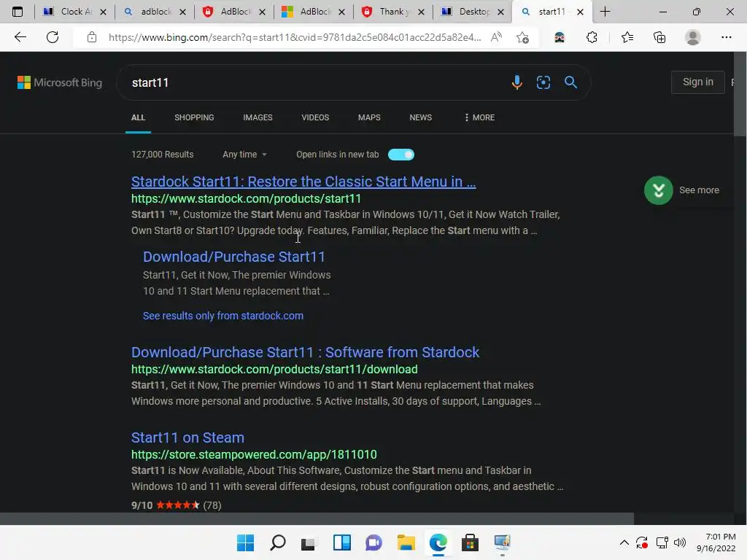Toggle Open links in new tab switch
Screen dimensions: 747x560
click(401, 155)
